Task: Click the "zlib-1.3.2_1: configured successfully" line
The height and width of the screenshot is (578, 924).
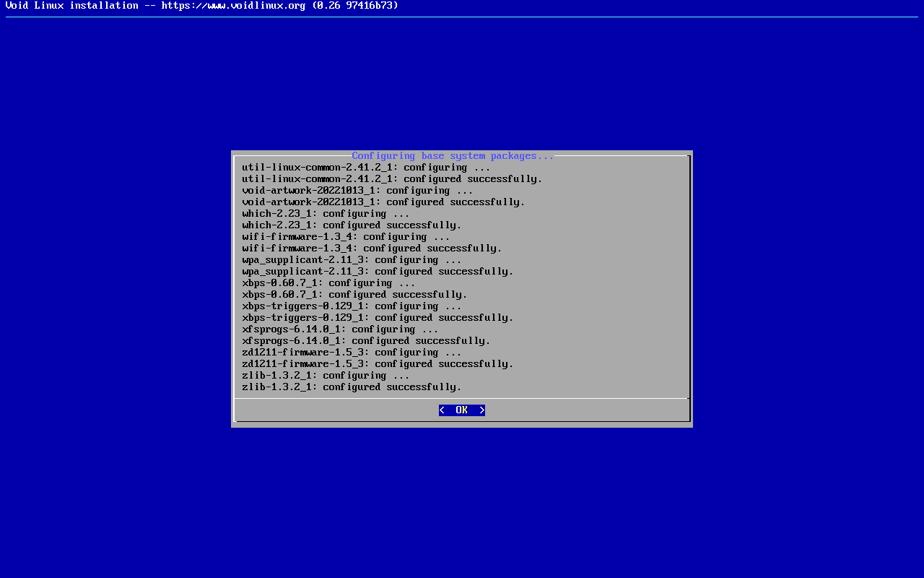Action: (352, 387)
